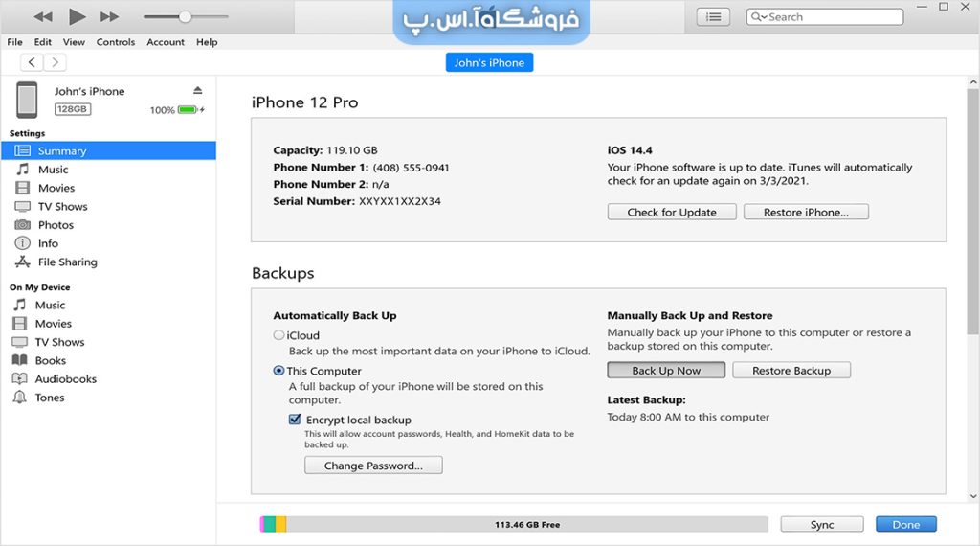Image resolution: width=980 pixels, height=546 pixels.
Task: Click the TV Shows screen icon under Settings
Action: [23, 206]
